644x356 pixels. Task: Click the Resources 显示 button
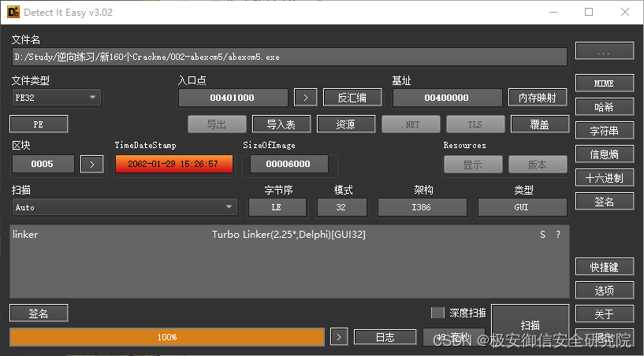[473, 165]
